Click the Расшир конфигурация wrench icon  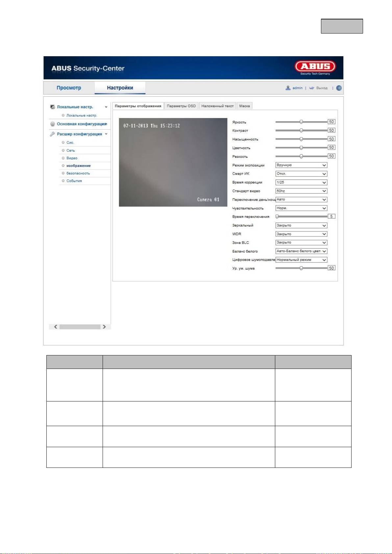tap(52, 134)
